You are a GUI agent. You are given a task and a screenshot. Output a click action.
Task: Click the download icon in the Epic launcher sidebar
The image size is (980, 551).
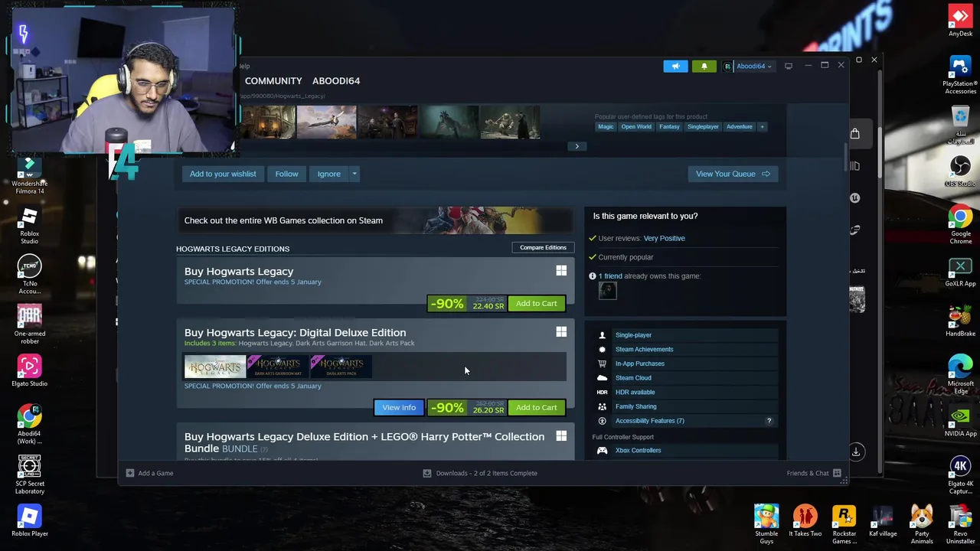click(x=856, y=452)
